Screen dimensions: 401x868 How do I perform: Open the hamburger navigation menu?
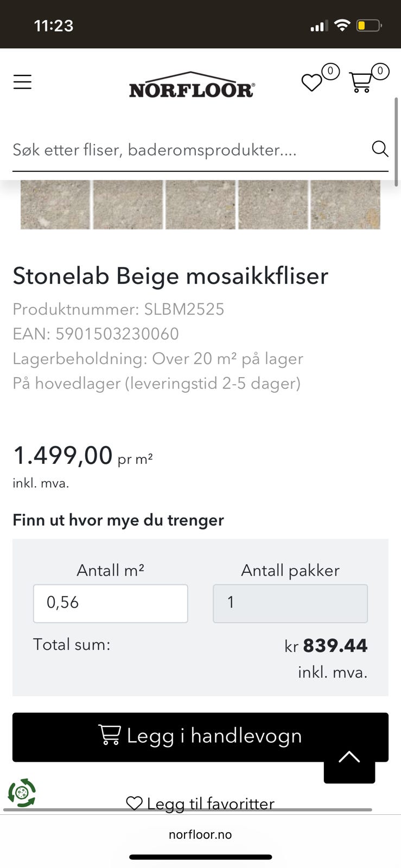(x=22, y=82)
